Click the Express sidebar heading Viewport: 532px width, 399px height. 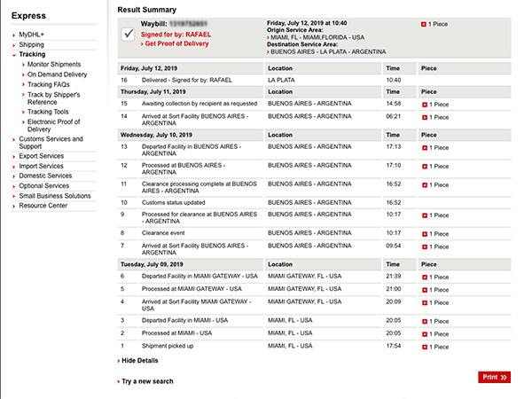(28, 16)
